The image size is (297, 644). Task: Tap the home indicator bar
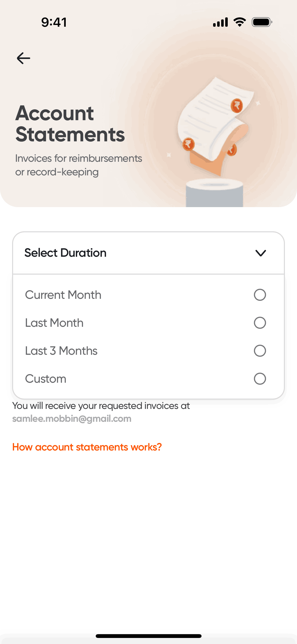148,636
